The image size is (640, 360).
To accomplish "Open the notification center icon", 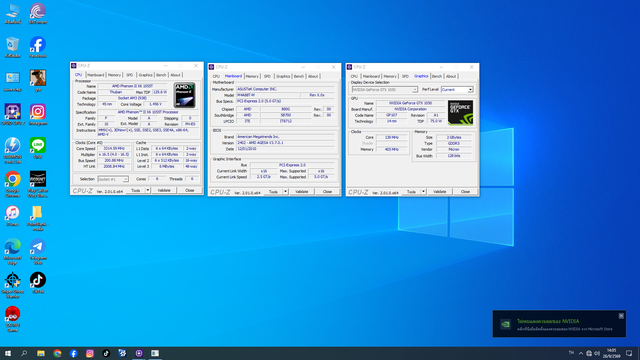I will point(629,353).
